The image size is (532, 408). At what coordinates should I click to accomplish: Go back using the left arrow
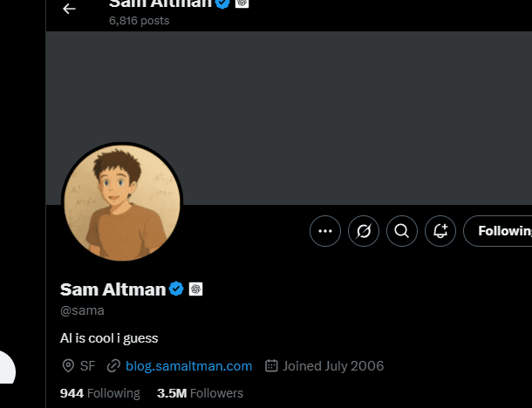click(69, 9)
